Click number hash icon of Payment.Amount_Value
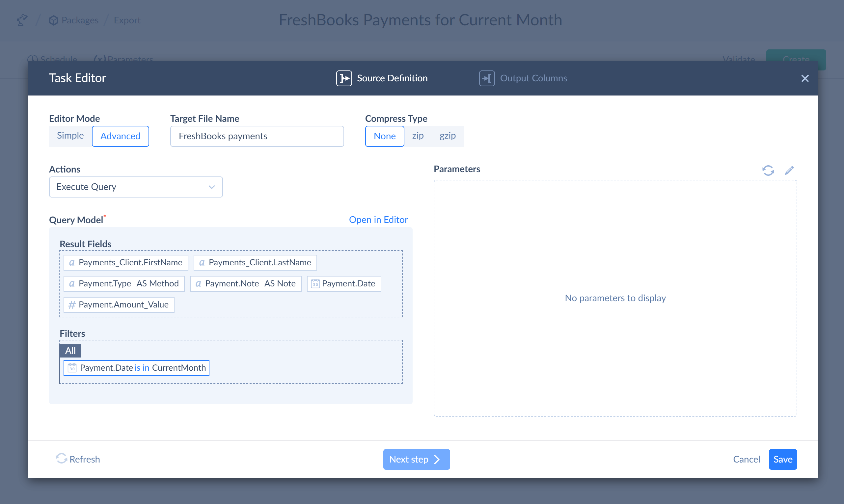The height and width of the screenshot is (504, 844). pyautogui.click(x=72, y=305)
